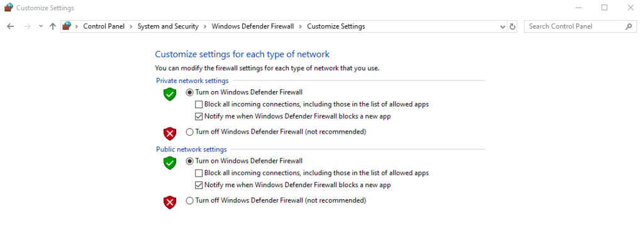Open Windows Defender Firewall breadcrumb
Image resolution: width=644 pixels, height=233 pixels.
point(253,26)
